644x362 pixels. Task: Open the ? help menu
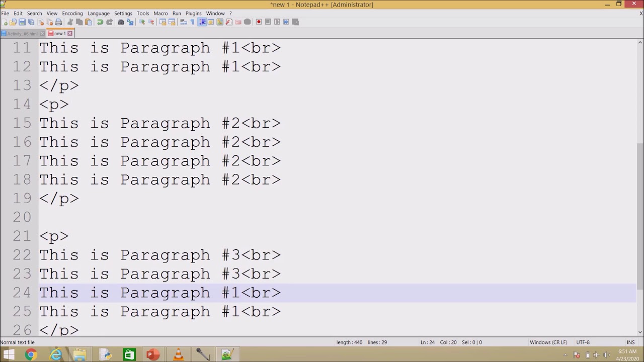pyautogui.click(x=230, y=14)
